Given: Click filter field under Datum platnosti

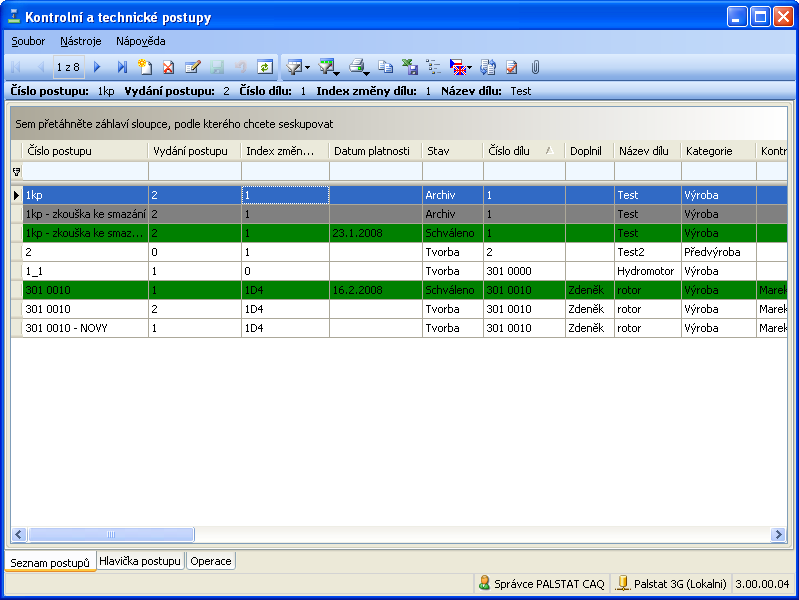Looking at the screenshot, I should tap(376, 171).
